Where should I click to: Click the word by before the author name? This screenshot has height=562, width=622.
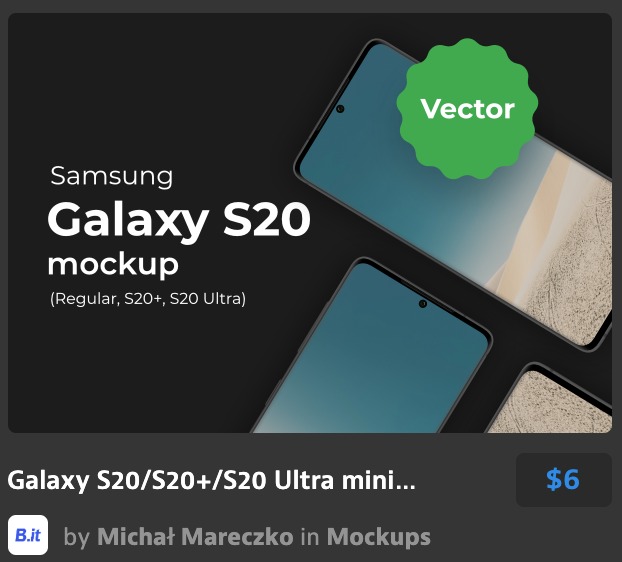coord(77,537)
